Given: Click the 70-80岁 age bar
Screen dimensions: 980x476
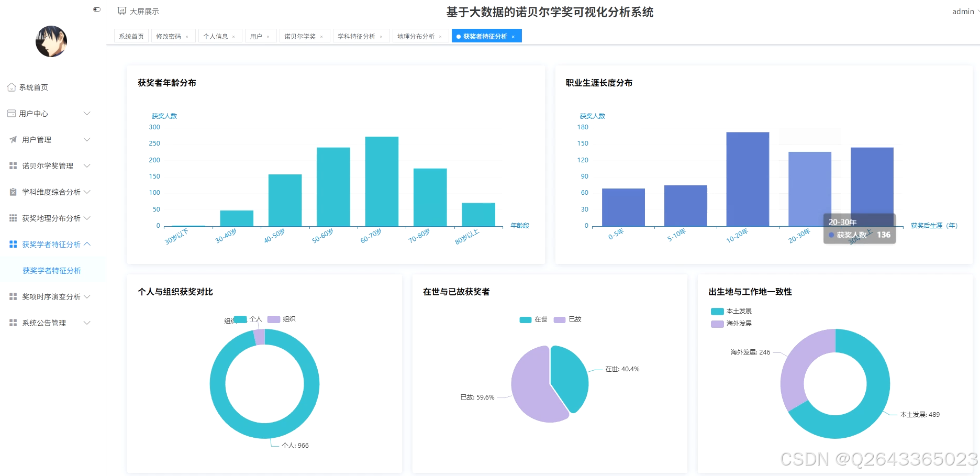Looking at the screenshot, I should tap(430, 197).
